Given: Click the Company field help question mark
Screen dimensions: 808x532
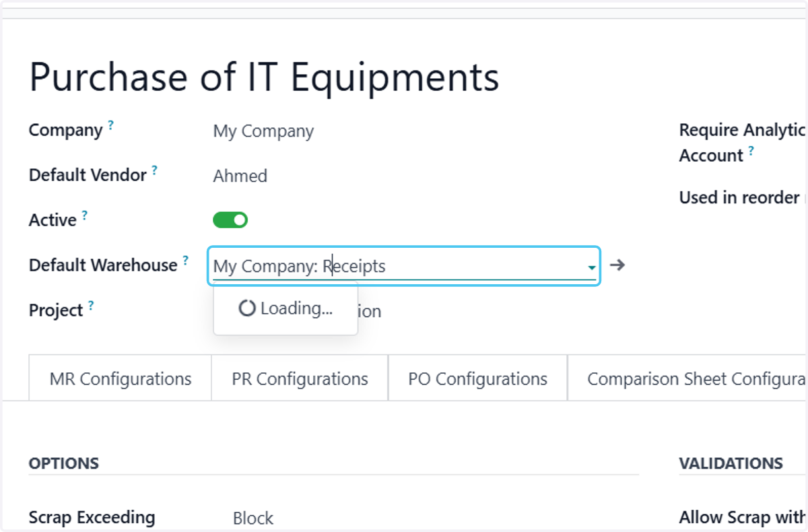Looking at the screenshot, I should point(111,125).
